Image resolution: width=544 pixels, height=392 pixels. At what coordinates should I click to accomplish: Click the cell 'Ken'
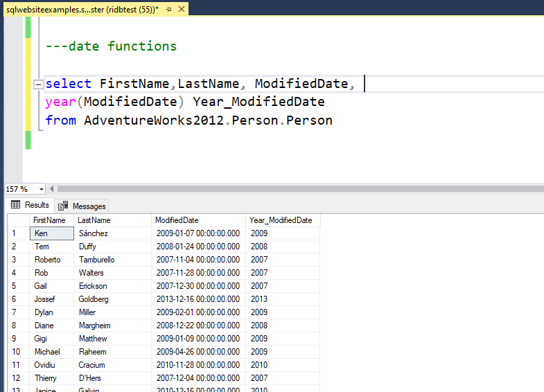(52, 233)
